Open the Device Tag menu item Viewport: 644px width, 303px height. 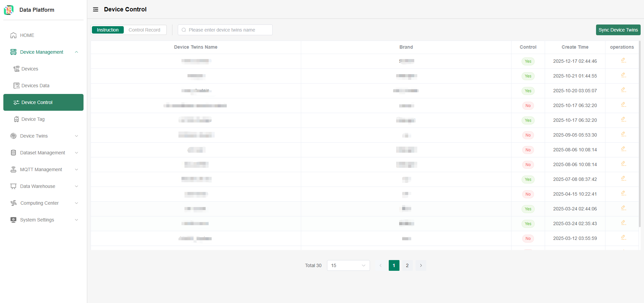point(33,119)
